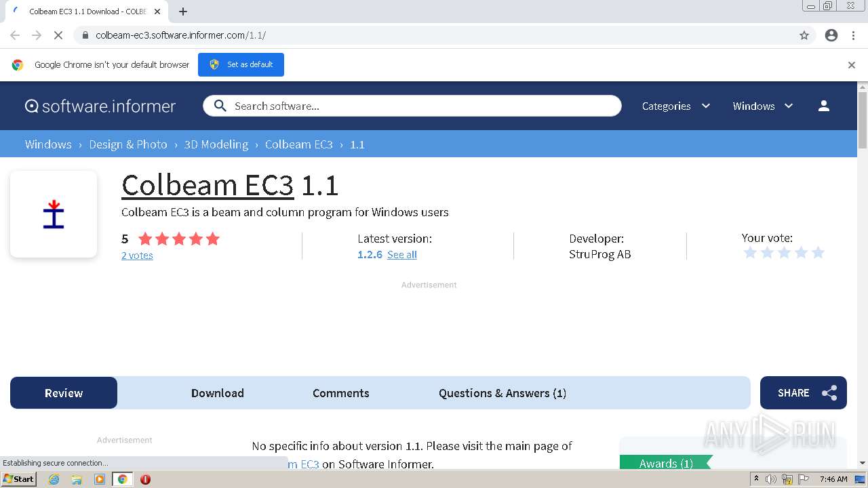Click the Colbeam EC3 title link
This screenshot has height=488, width=868.
click(x=208, y=185)
